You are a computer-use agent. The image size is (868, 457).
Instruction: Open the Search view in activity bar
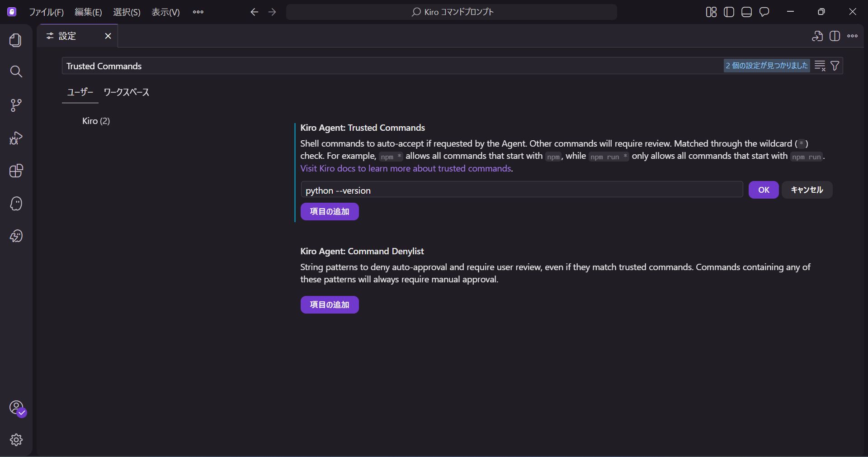pos(16,71)
